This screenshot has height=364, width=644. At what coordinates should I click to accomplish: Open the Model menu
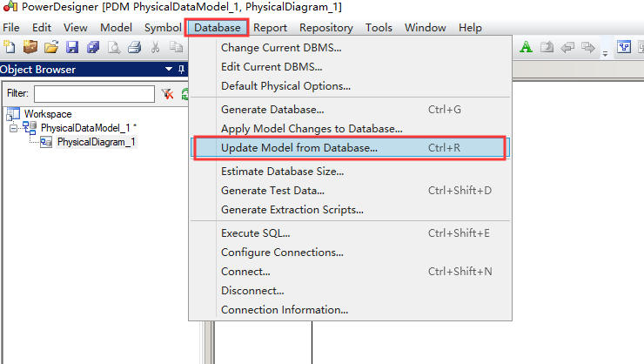click(116, 28)
